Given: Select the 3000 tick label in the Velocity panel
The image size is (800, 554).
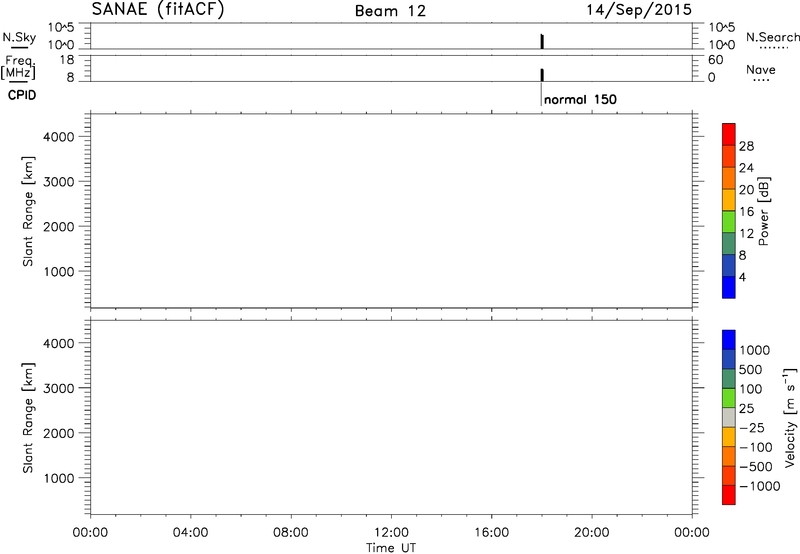Looking at the screenshot, I should pyautogui.click(x=59, y=388).
